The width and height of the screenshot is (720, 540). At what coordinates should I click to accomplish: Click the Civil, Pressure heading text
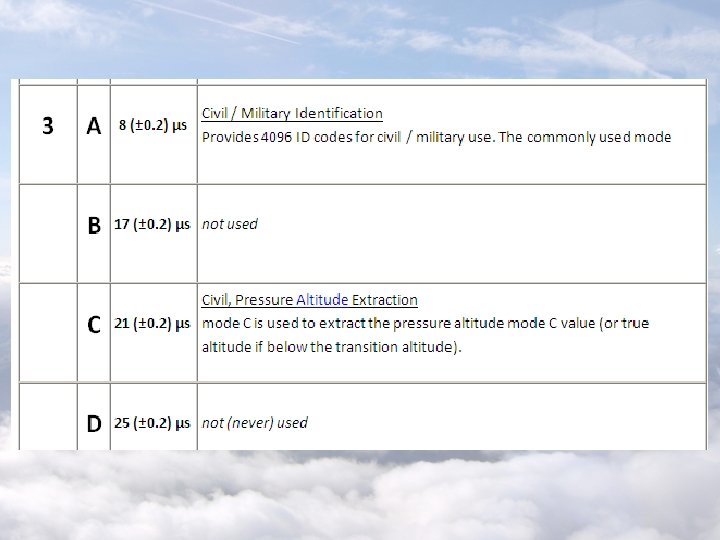pyautogui.click(x=247, y=300)
